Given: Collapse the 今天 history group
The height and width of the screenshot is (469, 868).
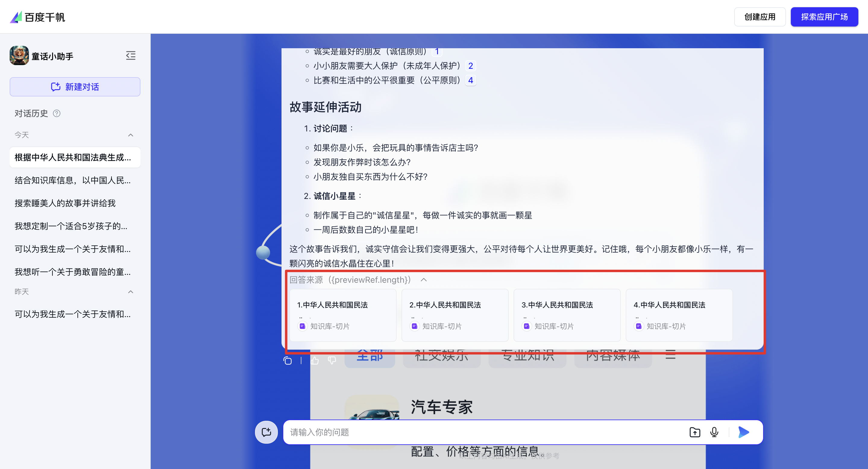Looking at the screenshot, I should click(131, 135).
